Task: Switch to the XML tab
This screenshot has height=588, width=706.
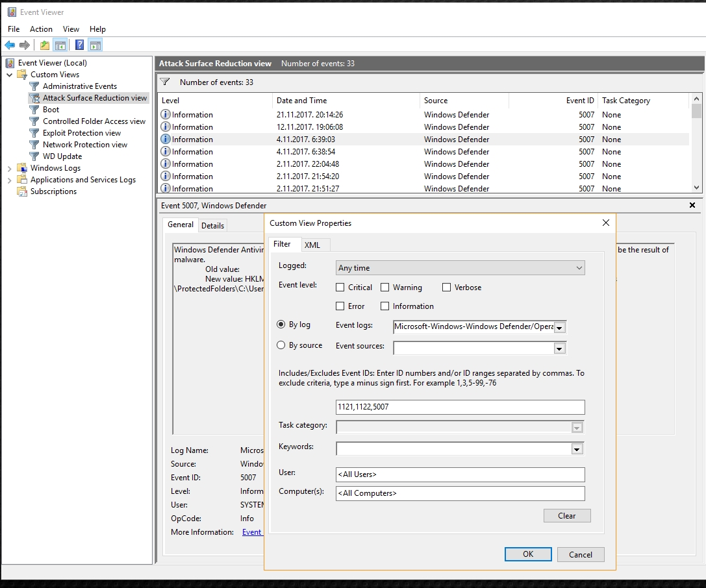Action: [312, 245]
